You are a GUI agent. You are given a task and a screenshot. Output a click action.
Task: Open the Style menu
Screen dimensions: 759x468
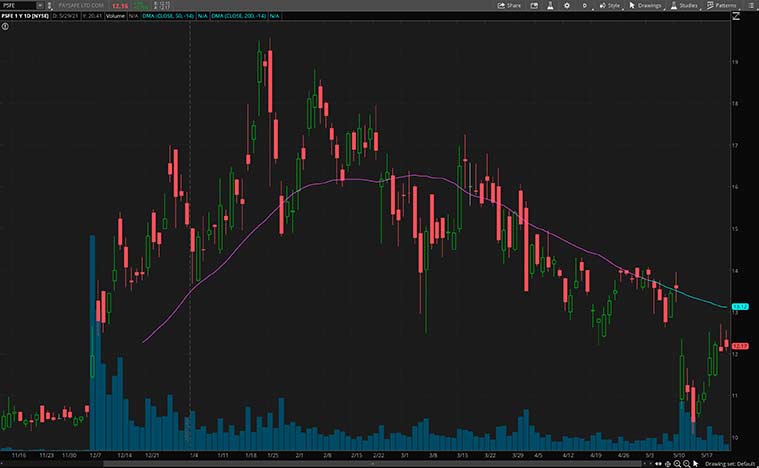tap(609, 5)
